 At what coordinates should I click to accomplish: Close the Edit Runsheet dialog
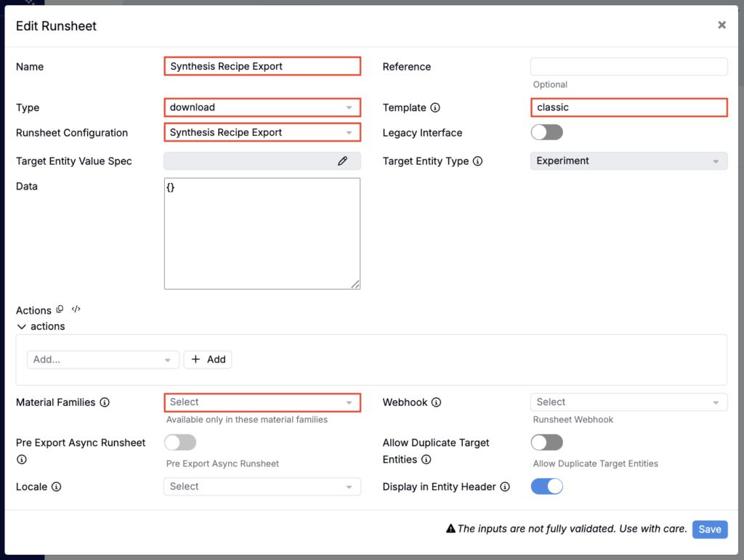point(721,25)
